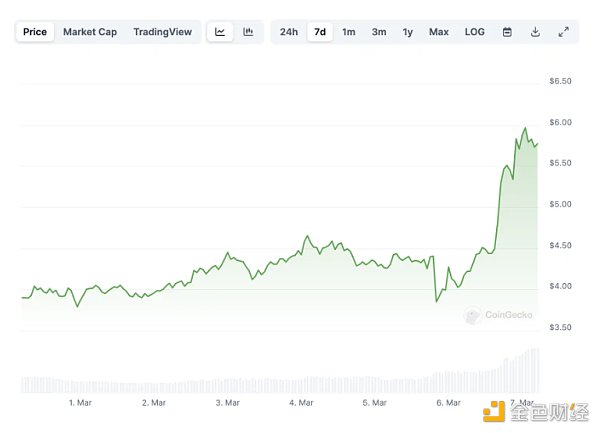This screenshot has width=600, height=433.
Task: Switch to Market Cap tab
Action: coord(90,32)
